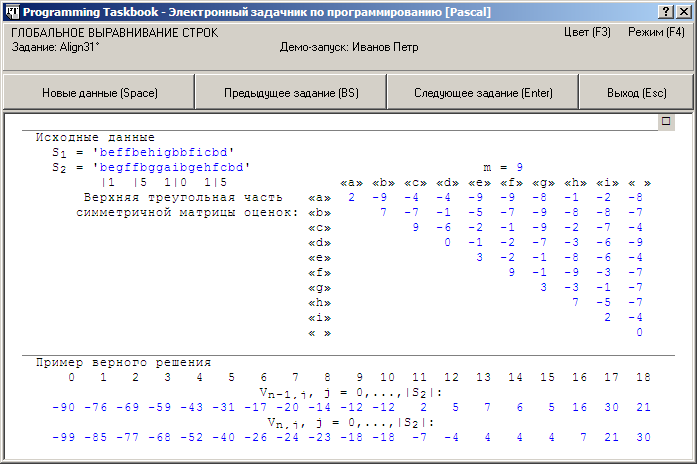Advance to Следующее задание (Enter)
697x464 pixels.
[483, 93]
